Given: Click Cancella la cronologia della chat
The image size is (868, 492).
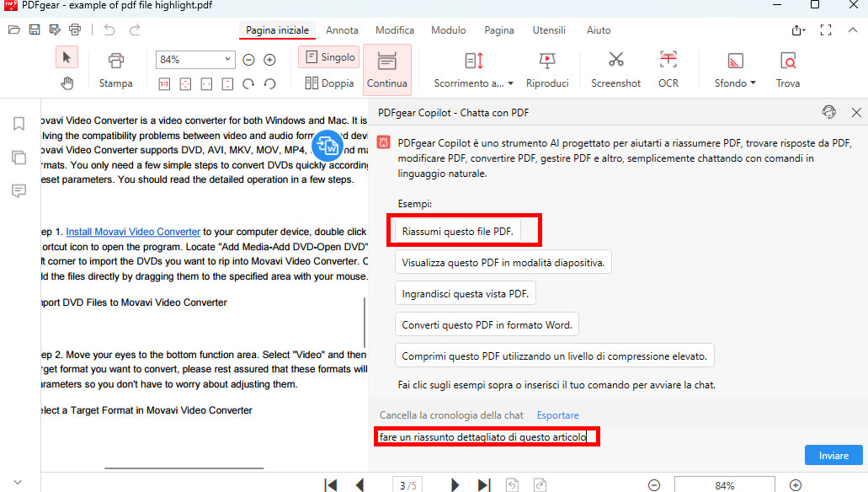Looking at the screenshot, I should pos(451,415).
